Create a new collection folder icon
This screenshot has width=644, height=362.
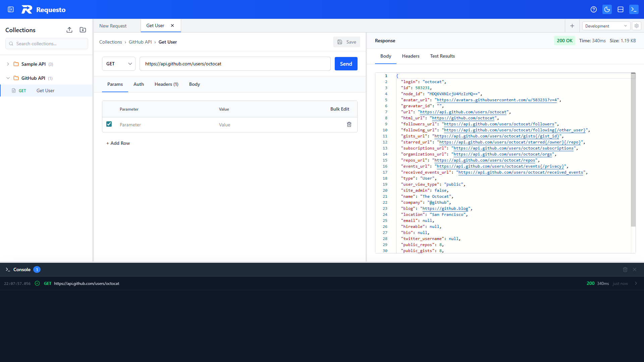click(x=83, y=30)
